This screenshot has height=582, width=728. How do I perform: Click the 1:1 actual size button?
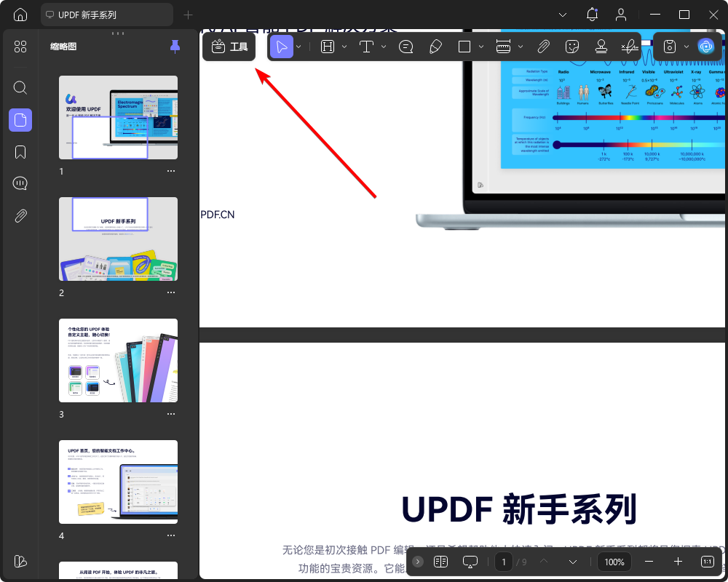click(x=705, y=561)
